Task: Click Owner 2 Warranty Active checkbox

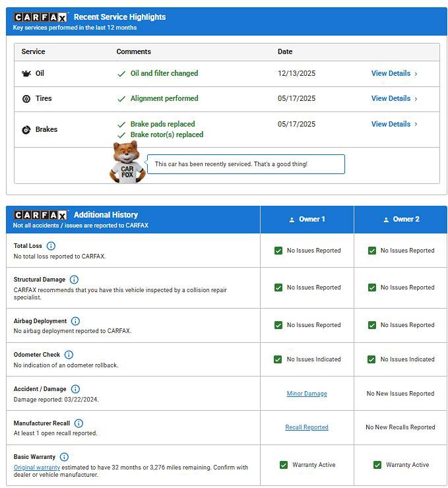Action: point(377,465)
